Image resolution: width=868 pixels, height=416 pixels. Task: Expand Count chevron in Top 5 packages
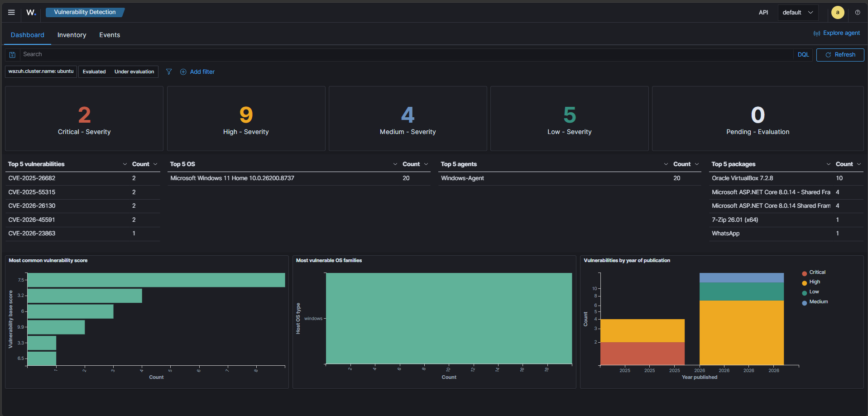tap(859, 164)
